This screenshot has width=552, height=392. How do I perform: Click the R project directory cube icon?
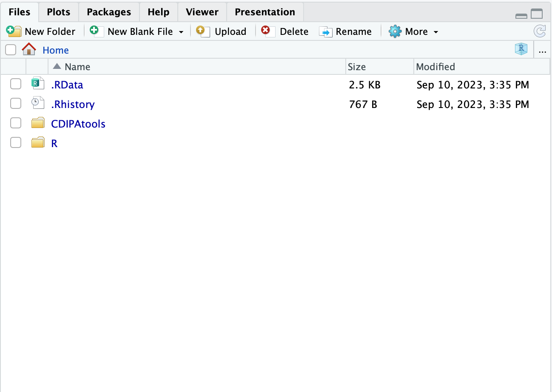pyautogui.click(x=521, y=49)
